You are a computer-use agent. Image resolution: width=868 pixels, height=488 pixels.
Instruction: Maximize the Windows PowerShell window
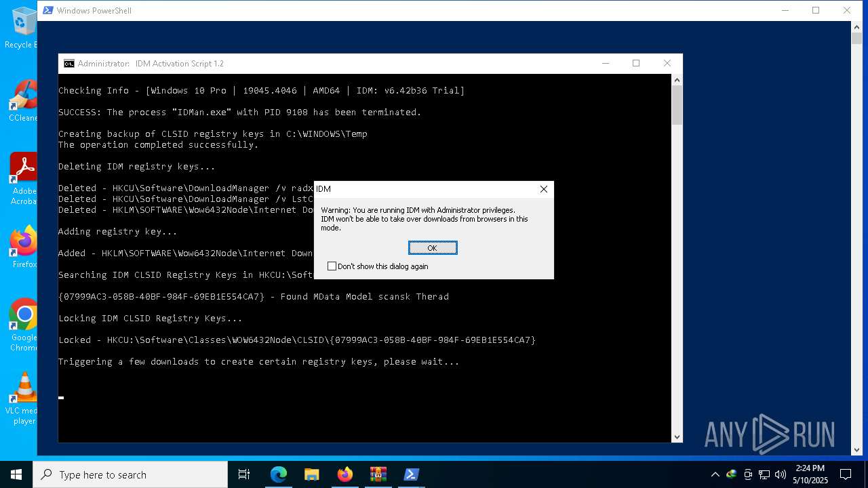click(x=816, y=10)
